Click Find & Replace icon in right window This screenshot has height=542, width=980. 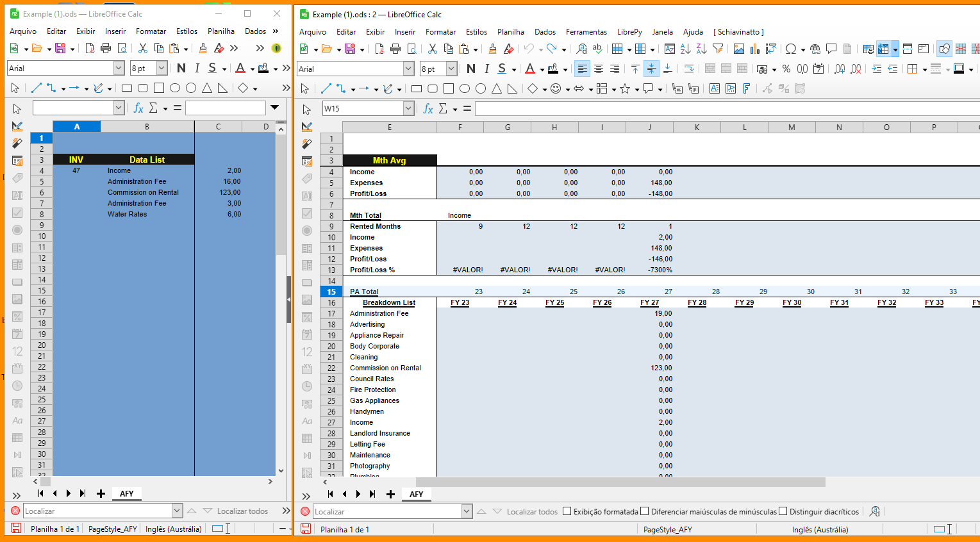[581, 49]
